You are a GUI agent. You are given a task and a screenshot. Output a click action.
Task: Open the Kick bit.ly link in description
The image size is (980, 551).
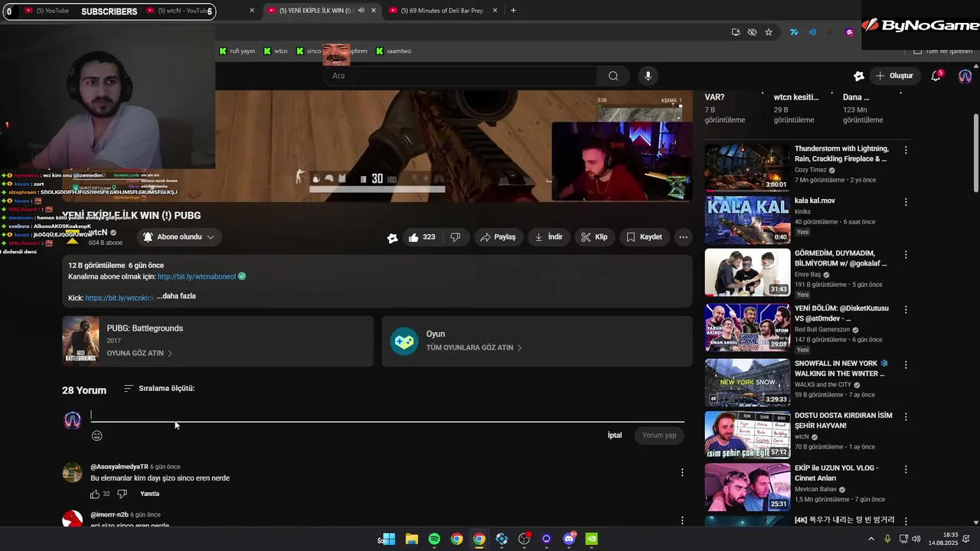click(x=119, y=298)
